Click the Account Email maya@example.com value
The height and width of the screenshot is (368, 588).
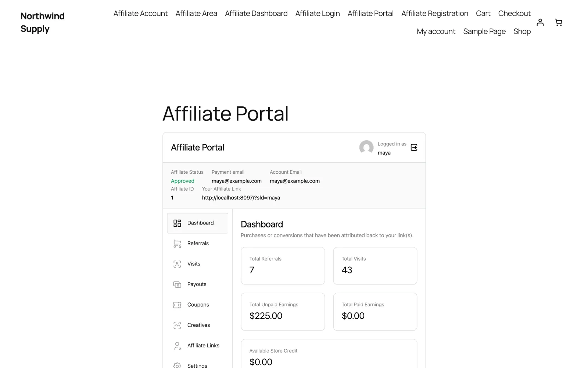click(x=295, y=181)
